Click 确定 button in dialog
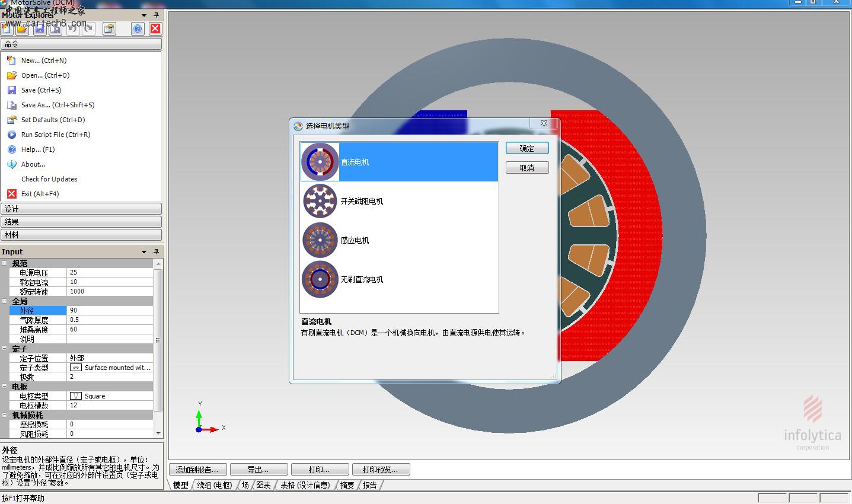 click(x=527, y=148)
